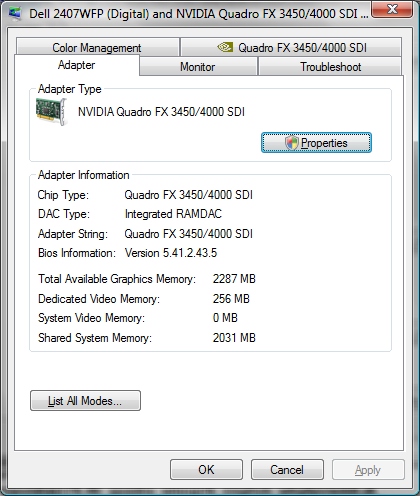Viewport: 420px width, 496px height.
Task: Switch to the Color Management tab
Action: coord(97,47)
